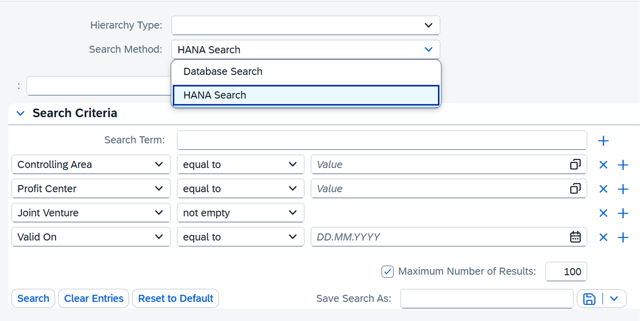Image resolution: width=644 pixels, height=321 pixels.
Task: Open value help for Profit Center
Action: point(575,189)
